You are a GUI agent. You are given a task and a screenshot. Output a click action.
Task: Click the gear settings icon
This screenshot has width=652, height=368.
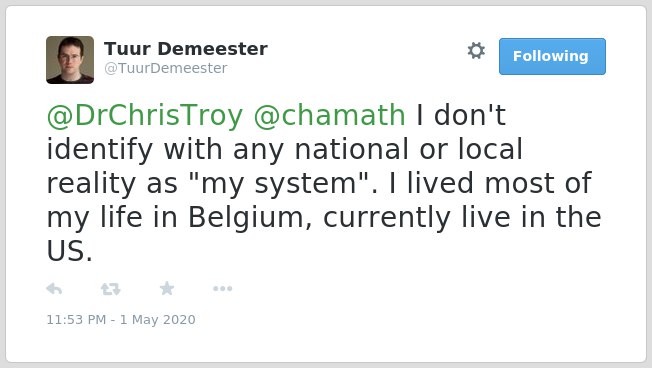point(476,51)
